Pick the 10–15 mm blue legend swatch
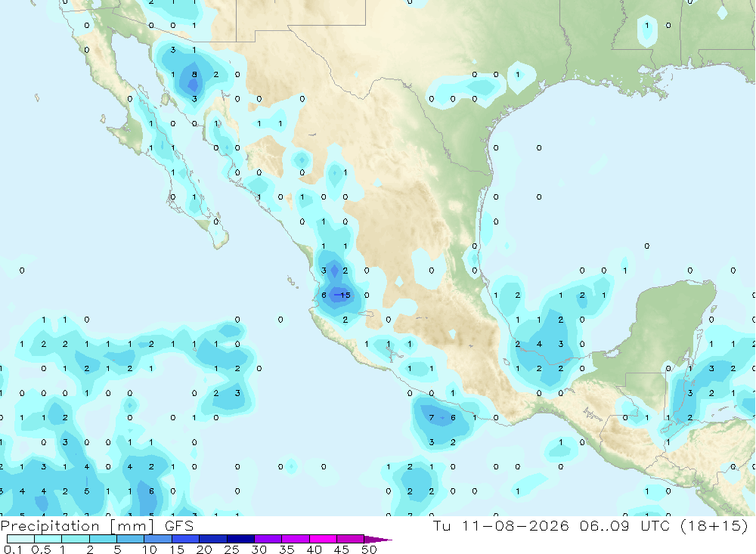Image resolution: width=756 pixels, height=554 pixels. point(158,539)
